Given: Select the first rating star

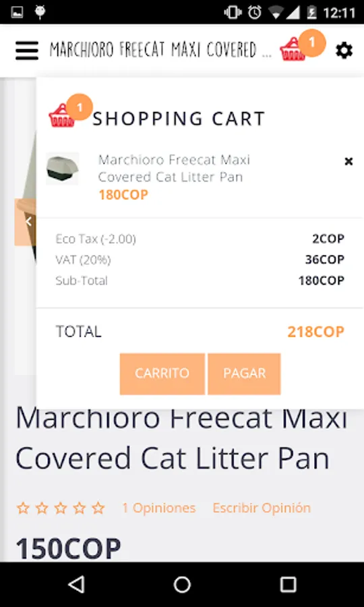Looking at the screenshot, I should pos(23,508).
